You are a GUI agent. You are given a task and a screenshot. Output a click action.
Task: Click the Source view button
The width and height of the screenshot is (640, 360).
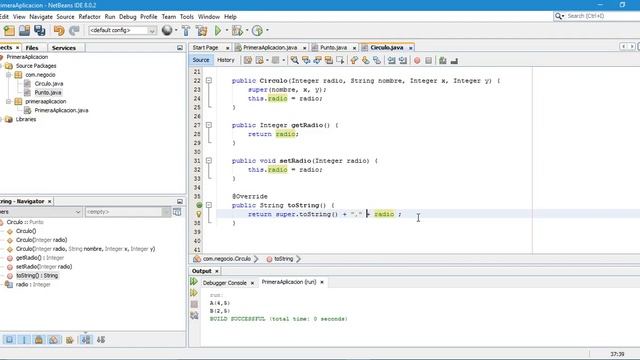201,60
